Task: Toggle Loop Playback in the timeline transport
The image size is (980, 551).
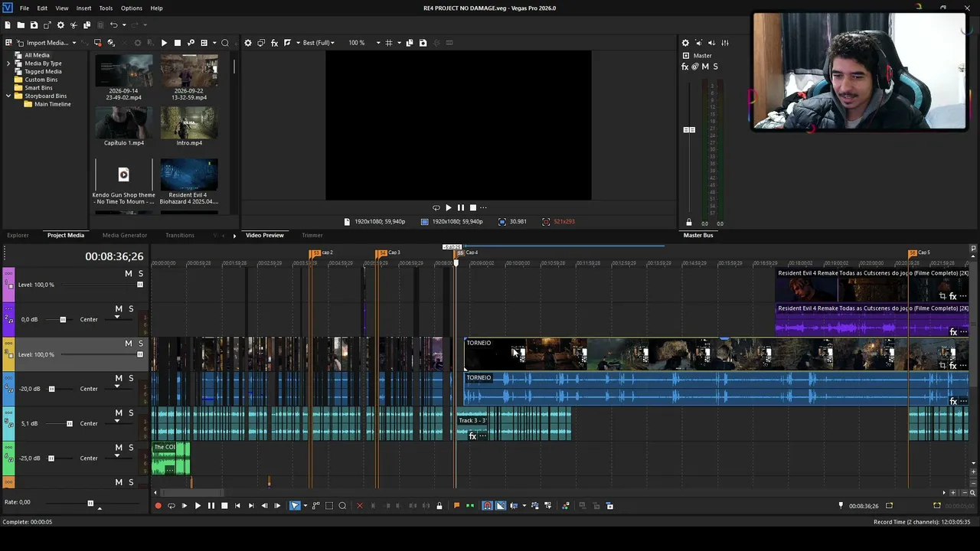Action: click(171, 506)
